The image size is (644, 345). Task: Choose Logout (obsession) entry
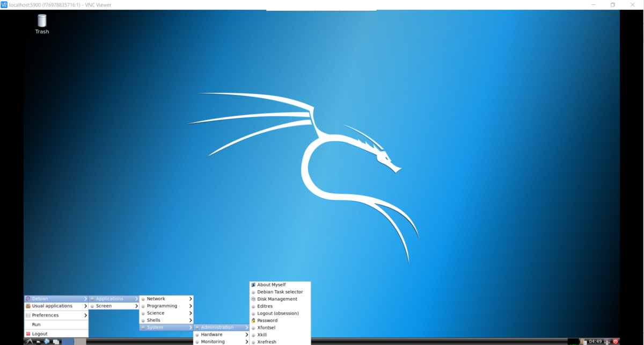coord(280,313)
